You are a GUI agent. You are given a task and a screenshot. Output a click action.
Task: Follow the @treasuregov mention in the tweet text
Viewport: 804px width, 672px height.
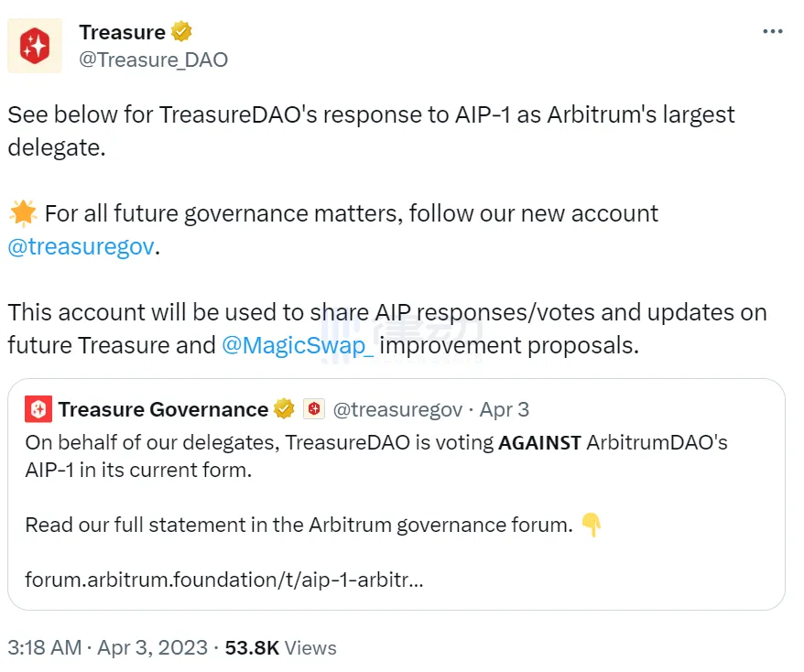[x=81, y=247]
